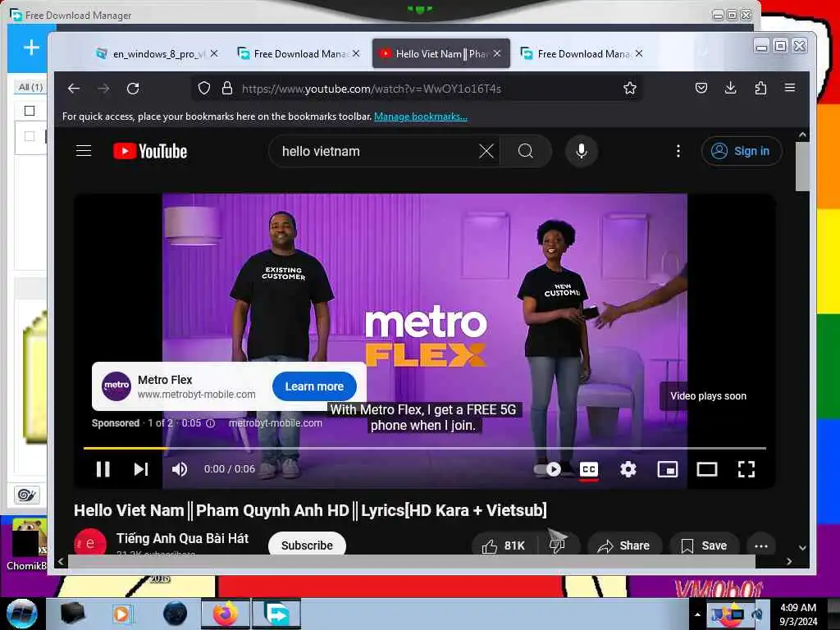Click Learn more on Metro Flex ad
Viewport: 840px width, 630px height.
(x=314, y=386)
